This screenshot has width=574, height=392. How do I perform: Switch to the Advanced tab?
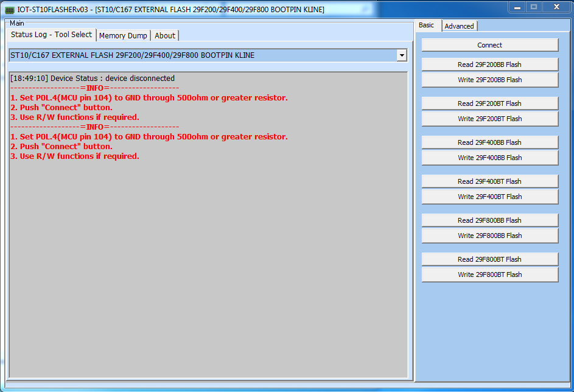(x=459, y=26)
